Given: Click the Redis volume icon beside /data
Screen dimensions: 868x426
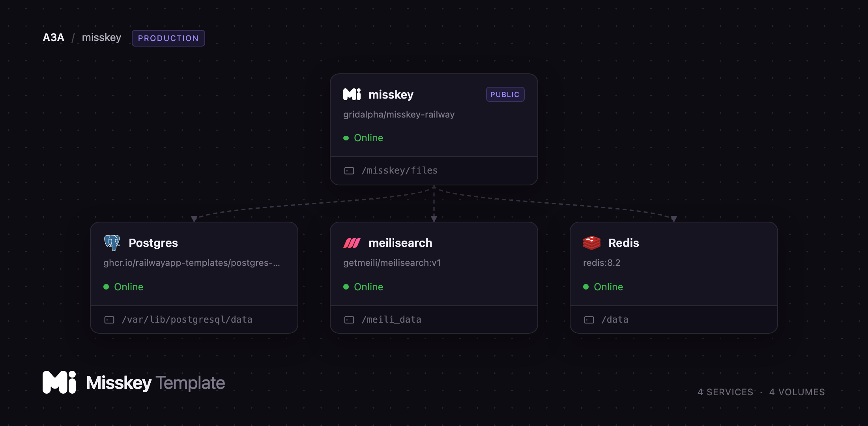Looking at the screenshot, I should (x=589, y=320).
